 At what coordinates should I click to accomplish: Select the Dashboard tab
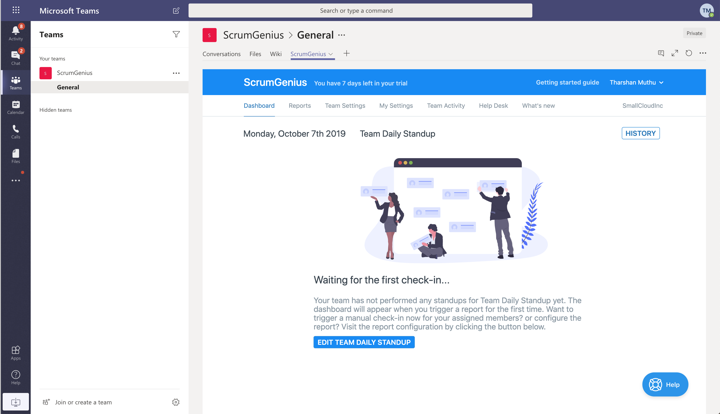coord(259,106)
